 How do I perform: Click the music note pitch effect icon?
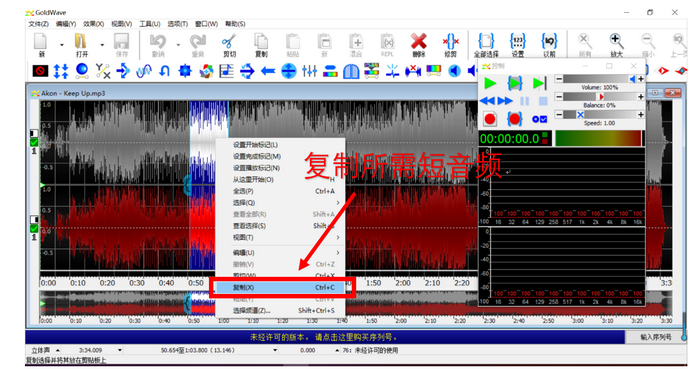(226, 71)
